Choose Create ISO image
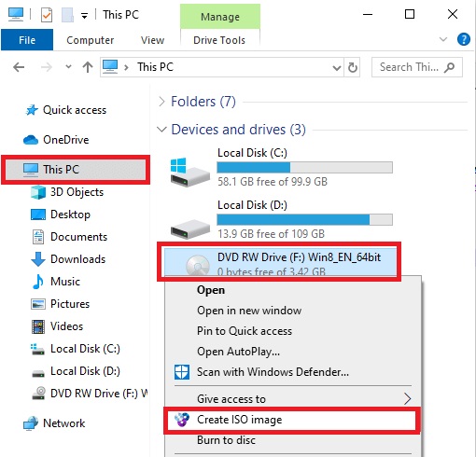Screen dimensions: 476x457 292,420
